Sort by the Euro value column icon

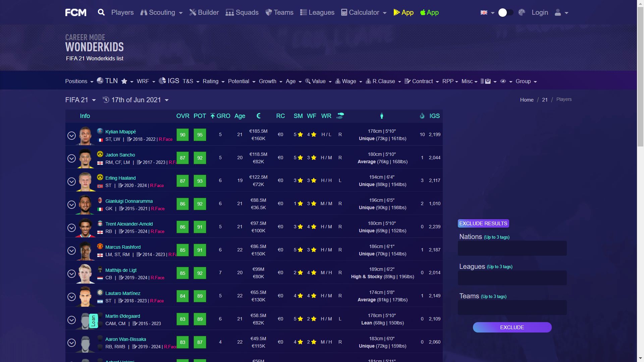tap(258, 116)
